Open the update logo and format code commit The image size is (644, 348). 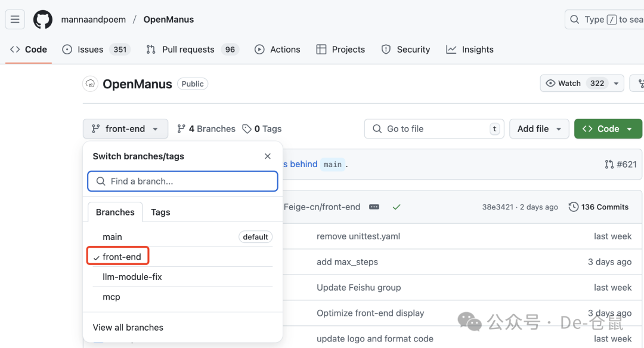coord(374,338)
